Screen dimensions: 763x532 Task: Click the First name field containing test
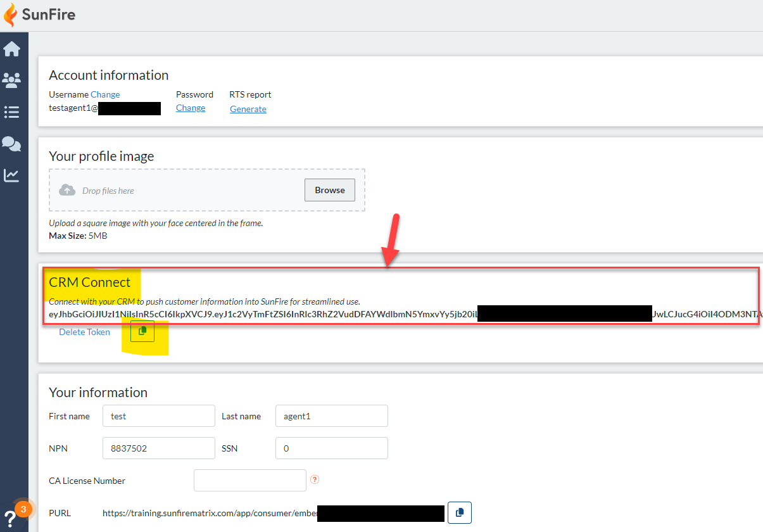[x=158, y=415]
